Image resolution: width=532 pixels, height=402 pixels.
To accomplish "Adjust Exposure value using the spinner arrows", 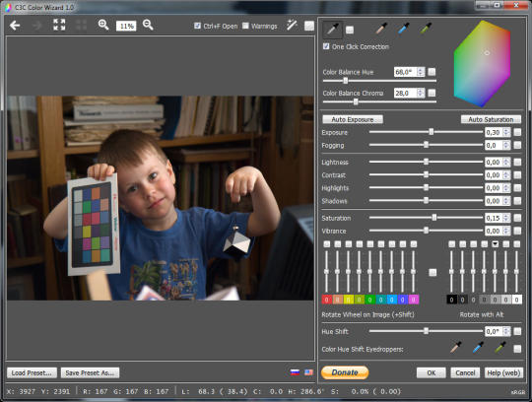I will point(506,132).
